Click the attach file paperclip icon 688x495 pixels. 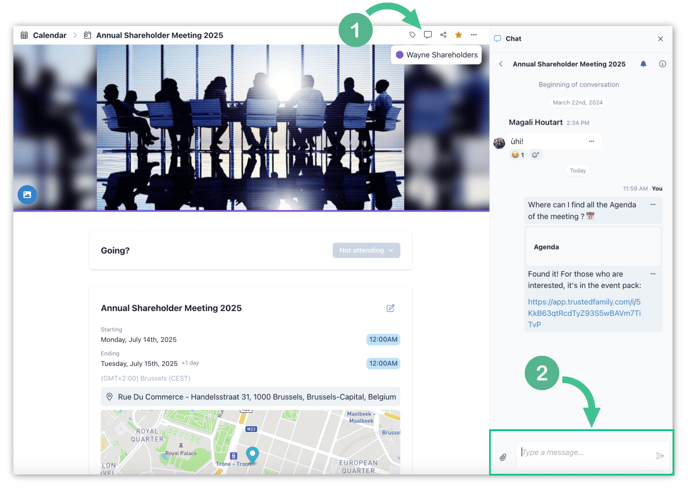(x=503, y=457)
